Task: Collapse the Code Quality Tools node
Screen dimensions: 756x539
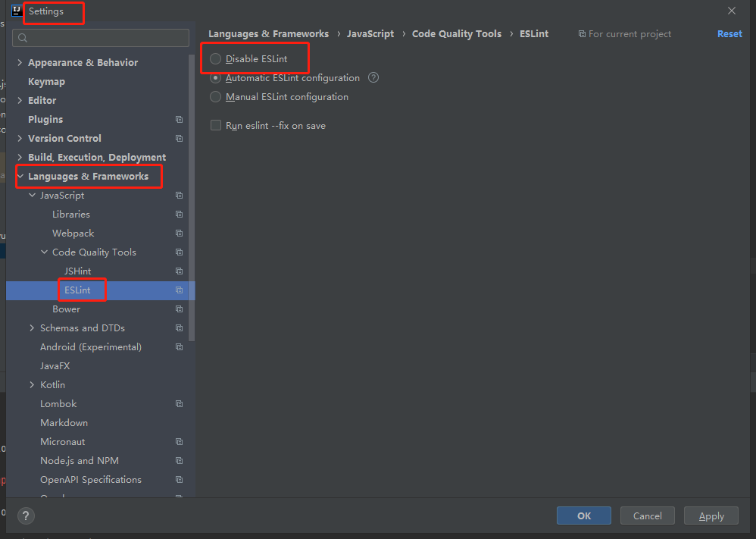Action: 45,252
